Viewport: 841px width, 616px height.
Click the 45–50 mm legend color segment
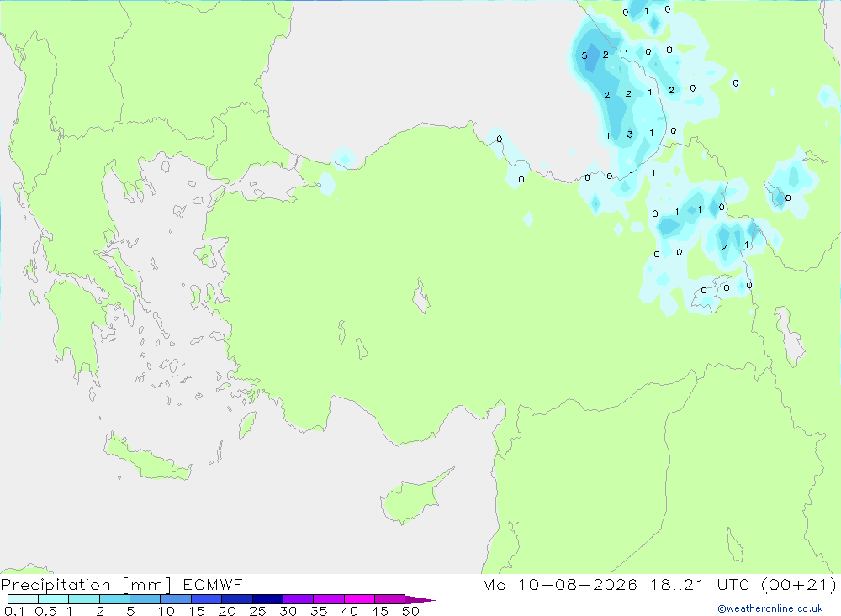coord(389,599)
